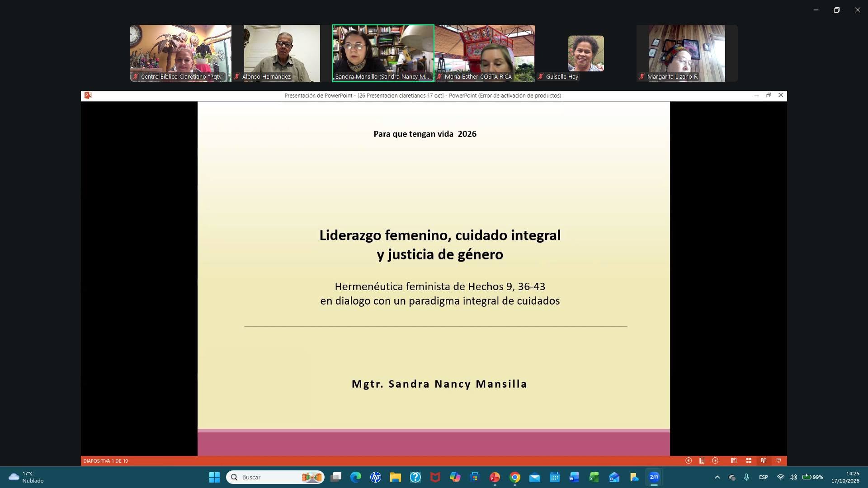Open Mail app from taskbar

[x=535, y=477]
